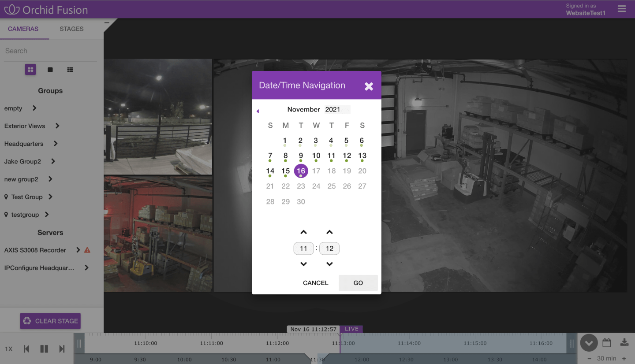This screenshot has height=364, width=635.
Task: Click overview timeline at 10:00
Action: tap(184, 360)
